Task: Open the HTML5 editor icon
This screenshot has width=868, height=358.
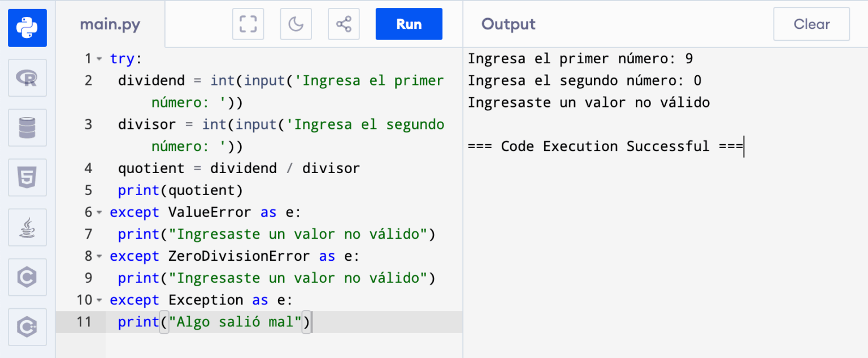Action: (27, 177)
